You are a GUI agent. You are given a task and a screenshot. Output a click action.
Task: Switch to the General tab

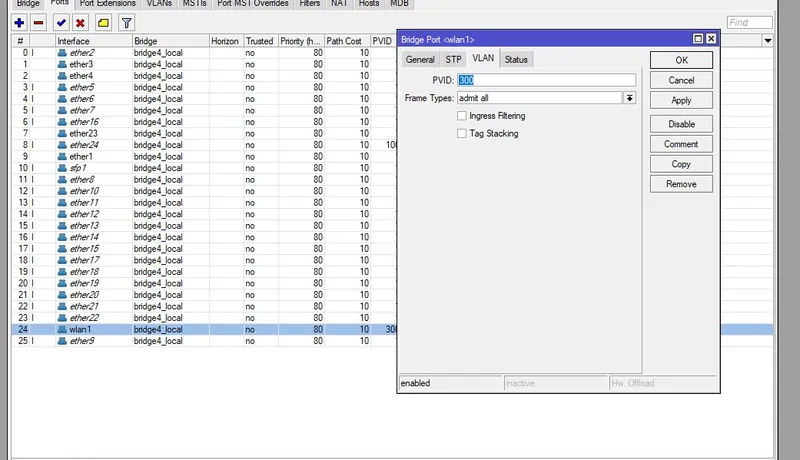[x=420, y=60]
